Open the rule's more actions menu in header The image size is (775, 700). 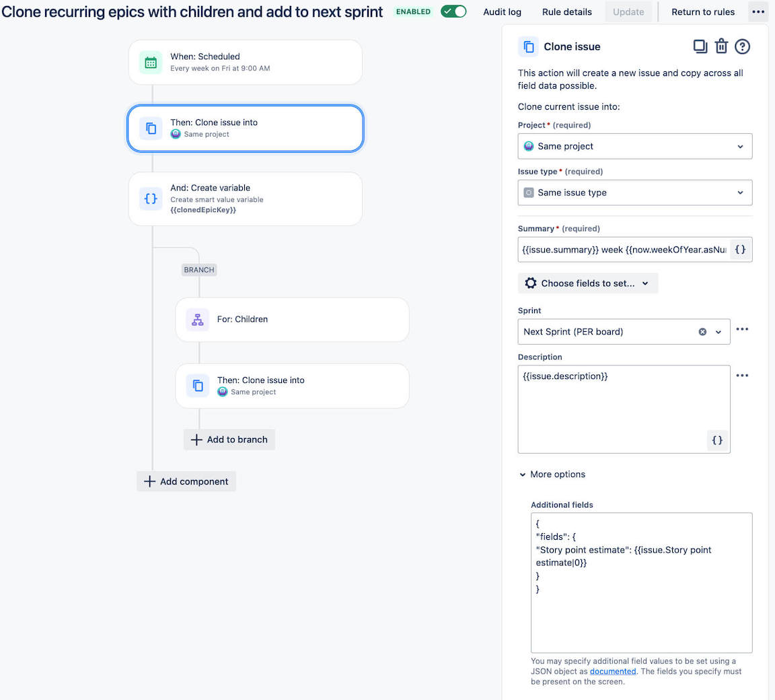(x=758, y=12)
